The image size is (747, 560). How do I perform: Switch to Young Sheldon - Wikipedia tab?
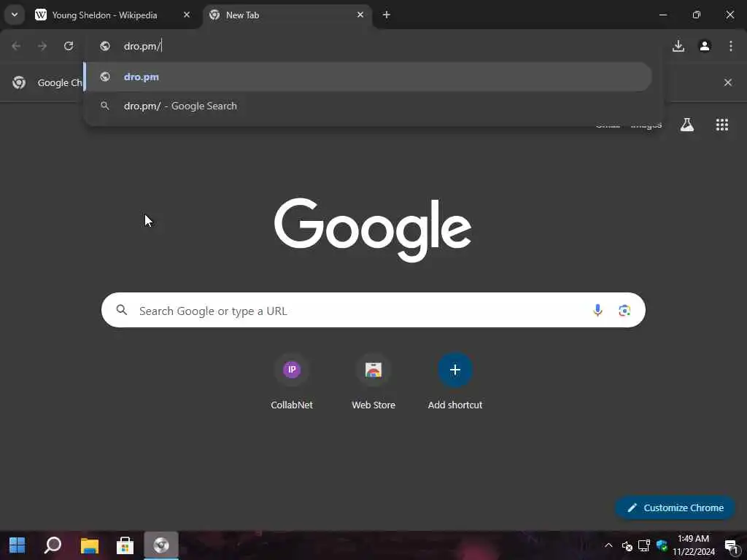[x=113, y=15]
